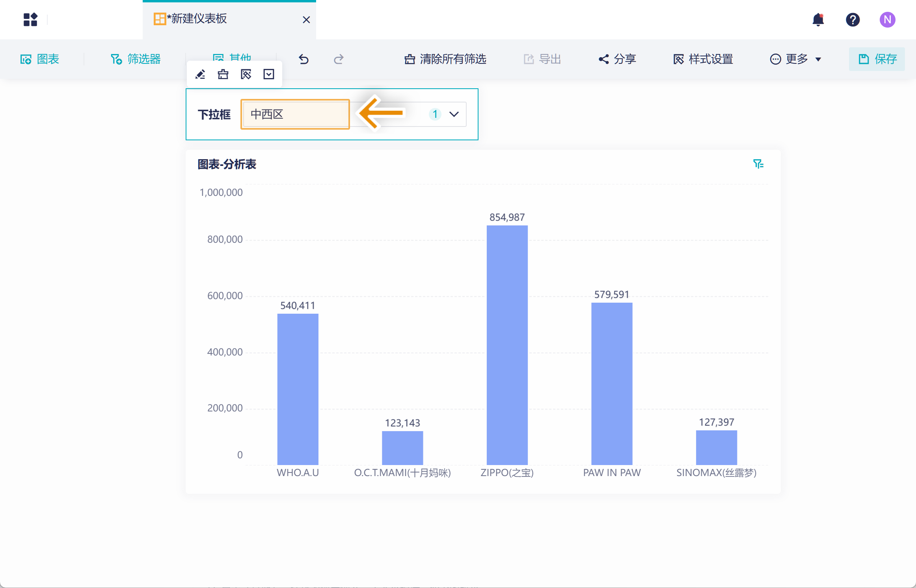Close the 新建仪表板 tab
The height and width of the screenshot is (588, 916).
306,20
